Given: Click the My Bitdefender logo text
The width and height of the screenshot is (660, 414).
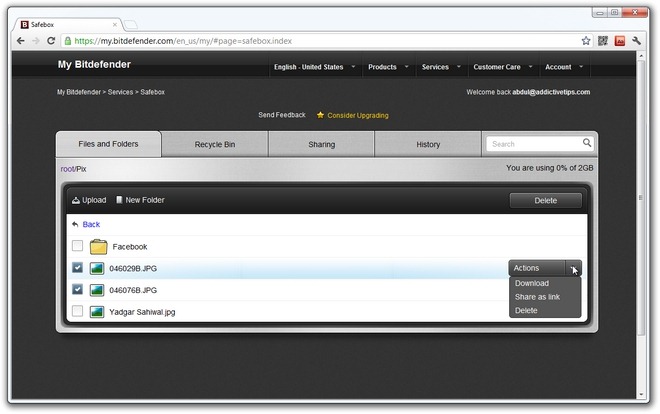Looking at the screenshot, I should (x=94, y=64).
